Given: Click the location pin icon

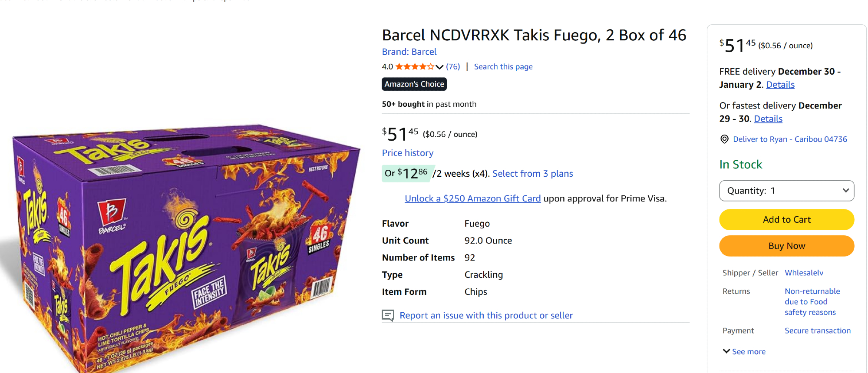Looking at the screenshot, I should pos(724,139).
